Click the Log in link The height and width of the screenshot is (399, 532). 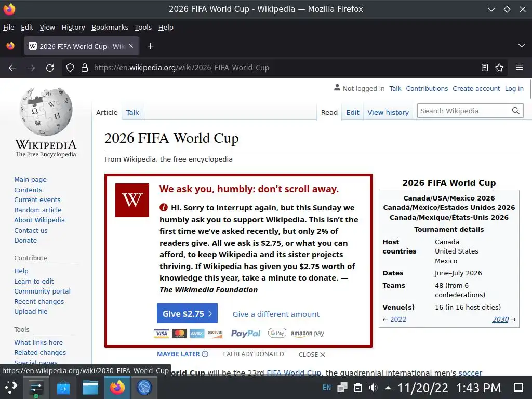coord(514,88)
